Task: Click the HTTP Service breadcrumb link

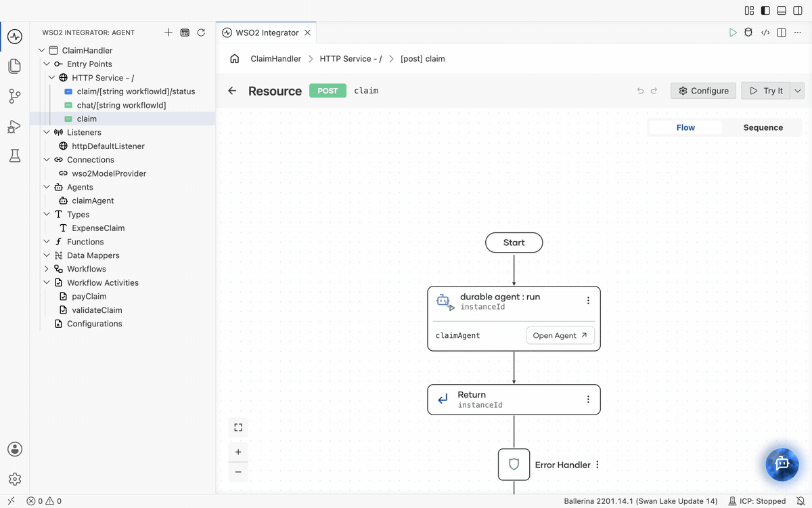Action: tap(351, 59)
